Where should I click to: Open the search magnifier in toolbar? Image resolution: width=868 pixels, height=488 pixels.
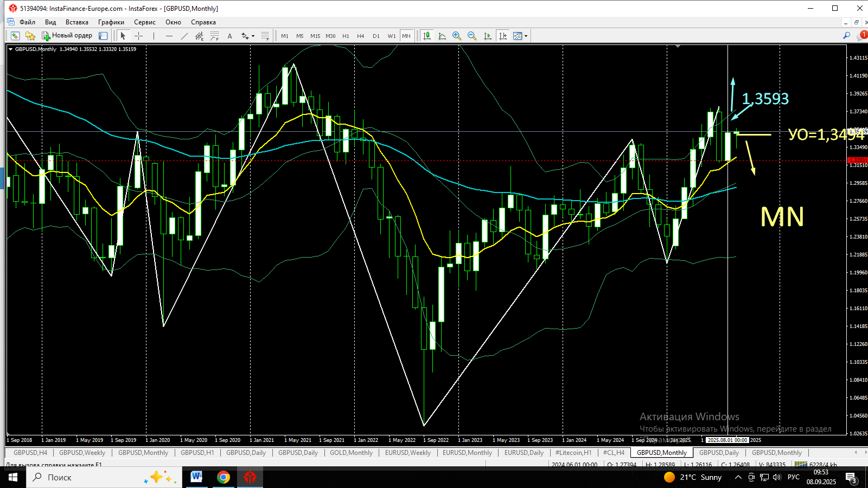pos(846,36)
